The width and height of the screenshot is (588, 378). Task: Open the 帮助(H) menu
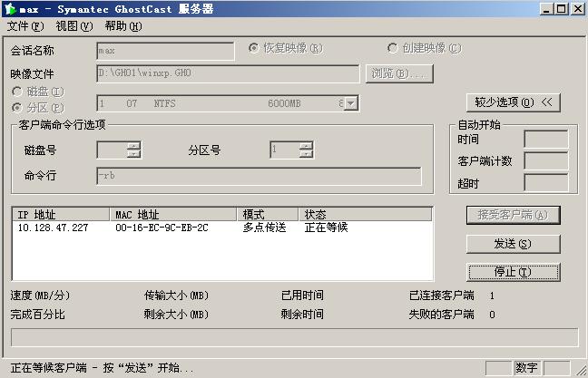pyautogui.click(x=123, y=26)
